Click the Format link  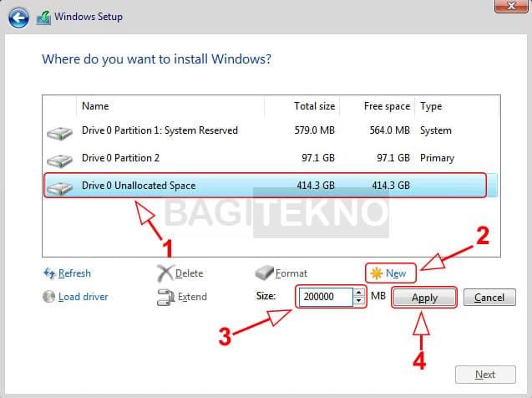291,273
